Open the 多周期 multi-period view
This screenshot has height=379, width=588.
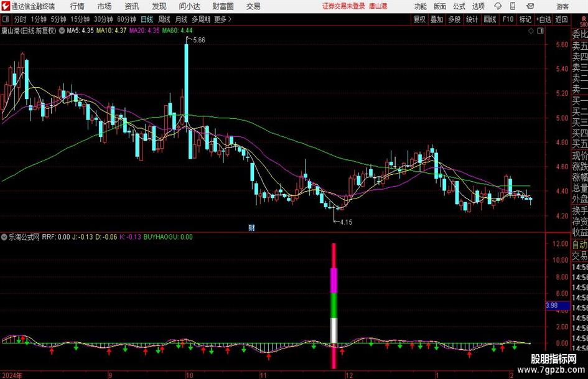point(201,19)
